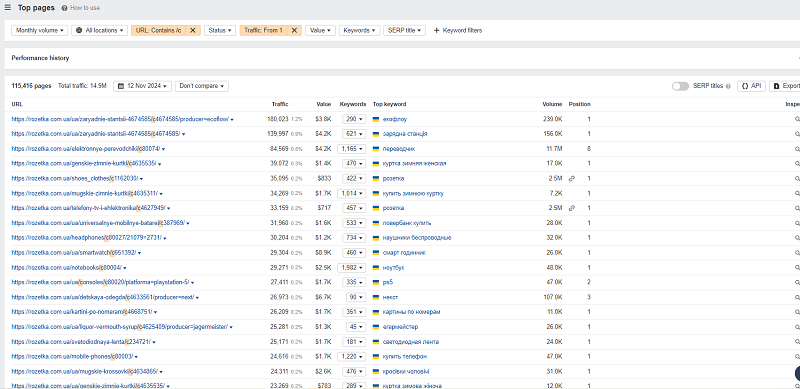Expand the 1,165 keywords dropdown
800x389 pixels.
click(x=352, y=149)
